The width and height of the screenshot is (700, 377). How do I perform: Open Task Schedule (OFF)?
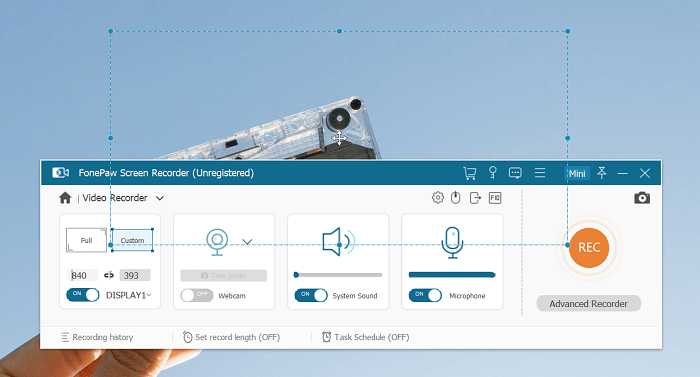tap(366, 337)
